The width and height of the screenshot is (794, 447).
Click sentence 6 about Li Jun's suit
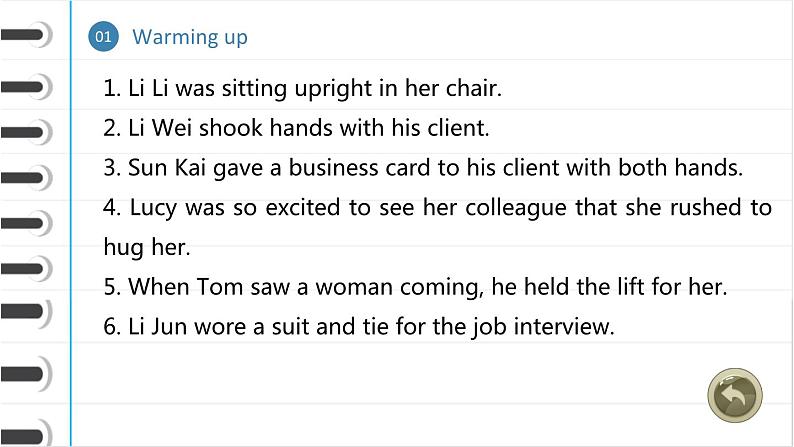(359, 327)
